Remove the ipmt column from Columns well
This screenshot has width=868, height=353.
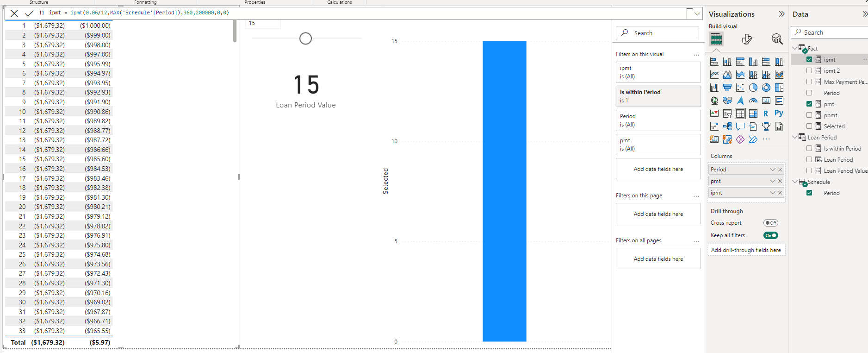(x=780, y=193)
